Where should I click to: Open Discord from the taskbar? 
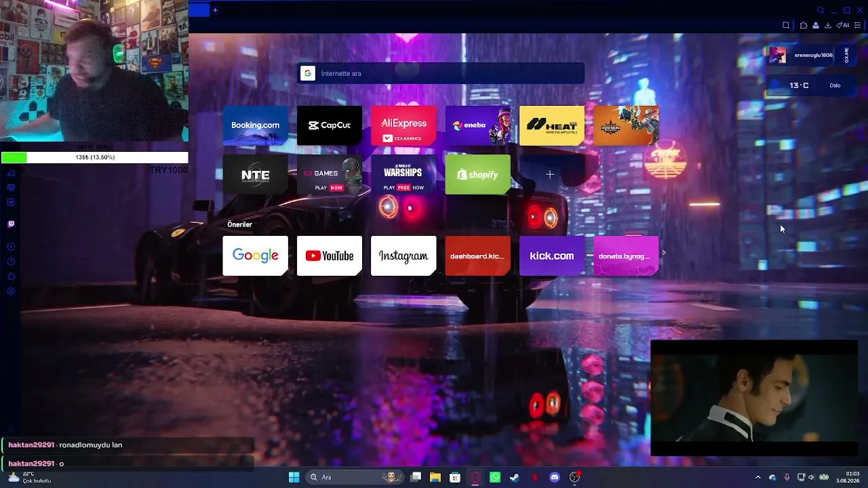pos(555,477)
